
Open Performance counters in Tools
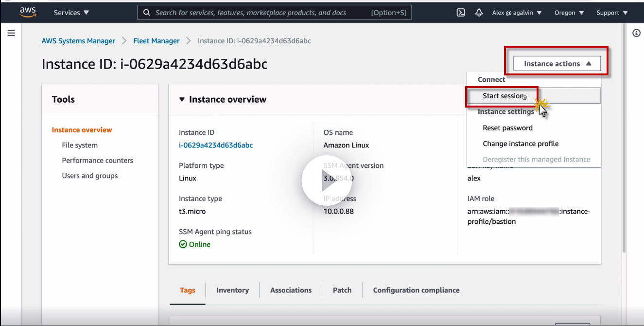point(97,161)
